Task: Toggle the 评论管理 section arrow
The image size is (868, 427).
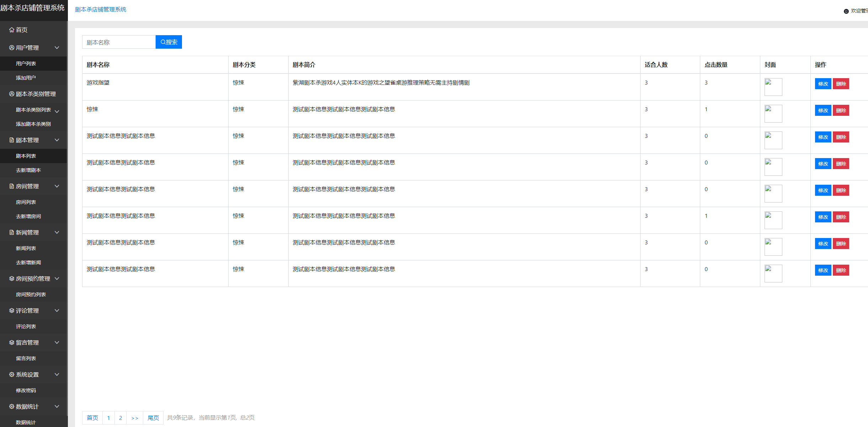Action: pos(57,310)
